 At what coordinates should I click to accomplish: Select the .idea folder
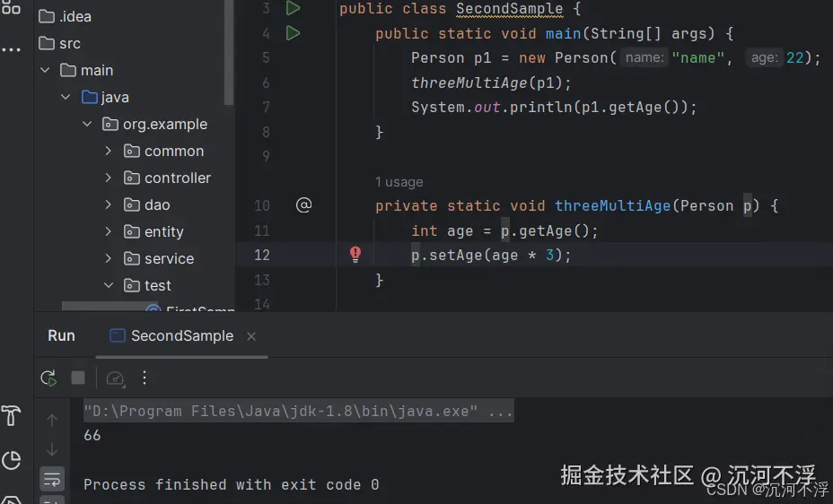(x=66, y=16)
